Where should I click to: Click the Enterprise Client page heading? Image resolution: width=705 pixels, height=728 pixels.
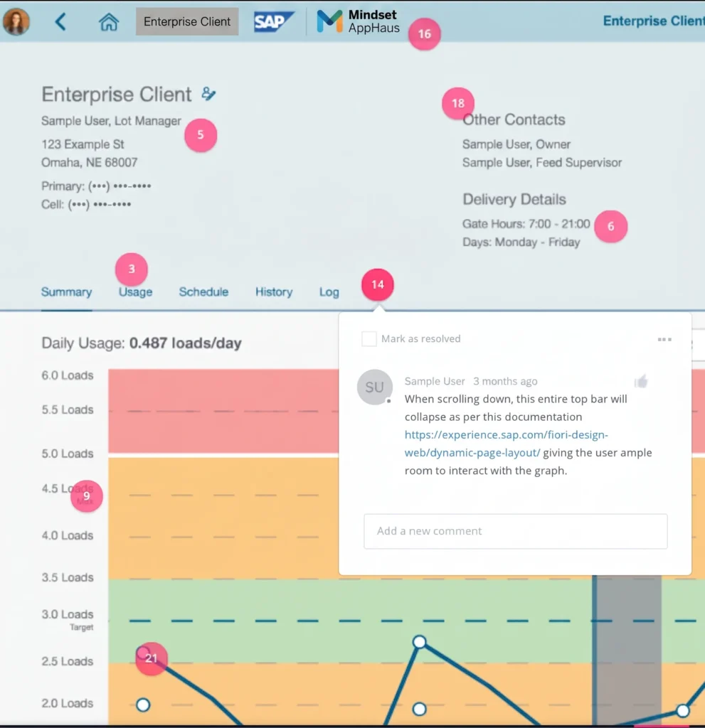click(x=117, y=95)
